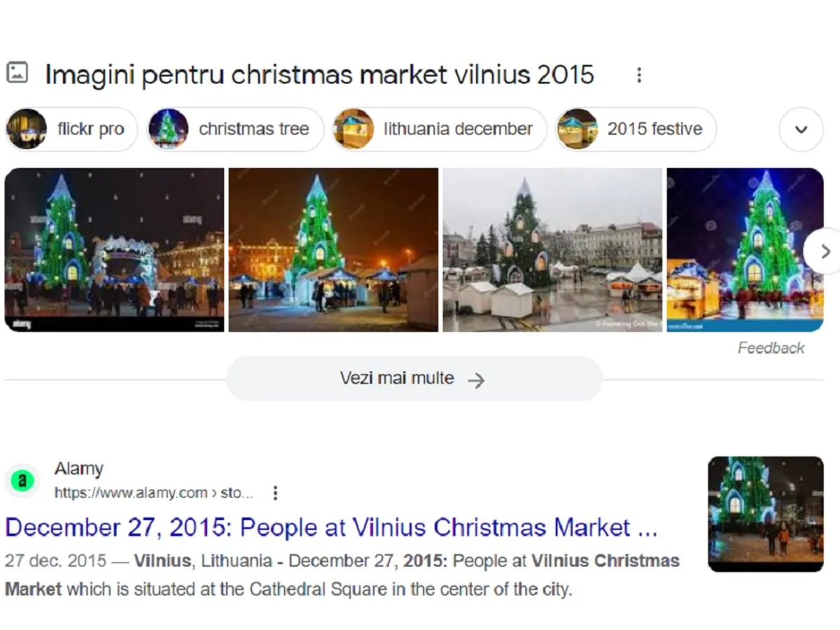840x630 pixels.
Task: Open fourth image with blue snowy tree
Action: tap(745, 250)
